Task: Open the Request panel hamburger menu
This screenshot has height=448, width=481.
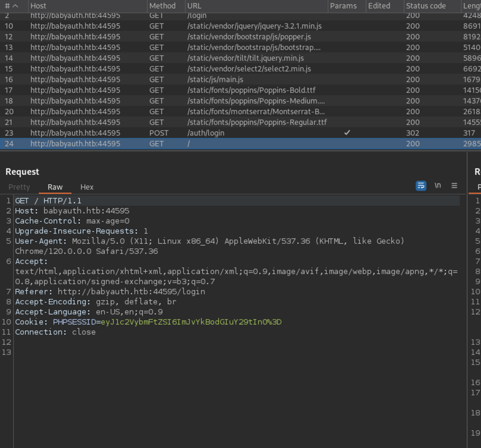Action: pyautogui.click(x=454, y=185)
